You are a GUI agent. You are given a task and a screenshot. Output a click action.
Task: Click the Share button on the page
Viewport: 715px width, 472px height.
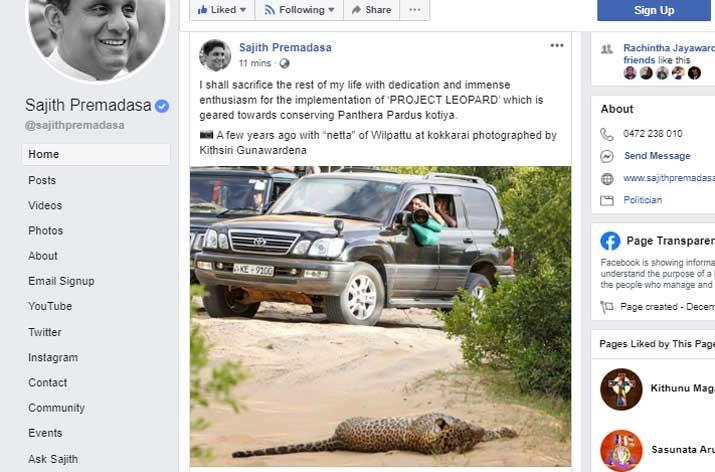pyautogui.click(x=370, y=10)
